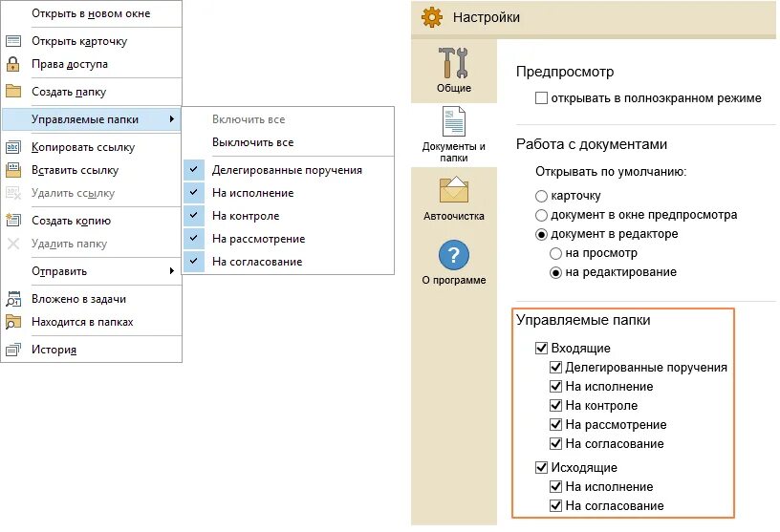The width and height of the screenshot is (780, 532).
Task: Click the copy icon beside Создать копию
Action: coord(13,221)
